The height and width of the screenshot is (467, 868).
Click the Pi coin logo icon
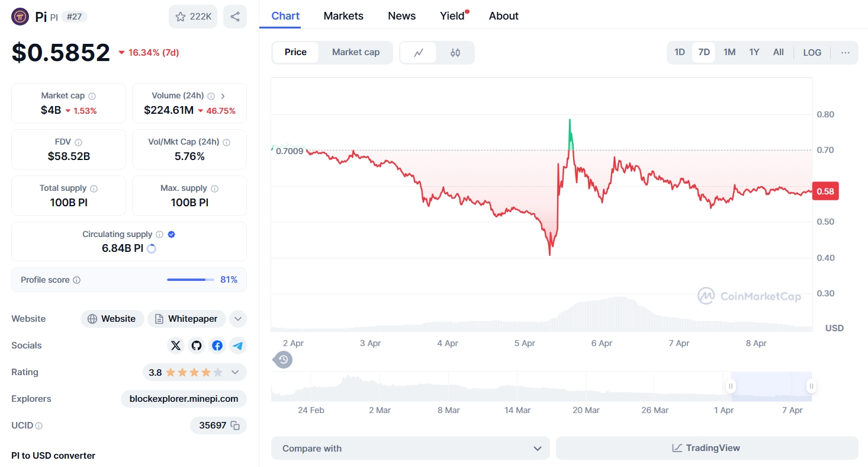point(21,17)
